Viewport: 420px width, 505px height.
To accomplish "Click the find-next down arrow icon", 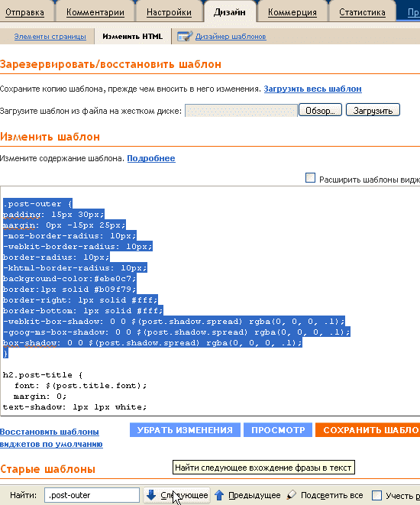I will pyautogui.click(x=151, y=495).
